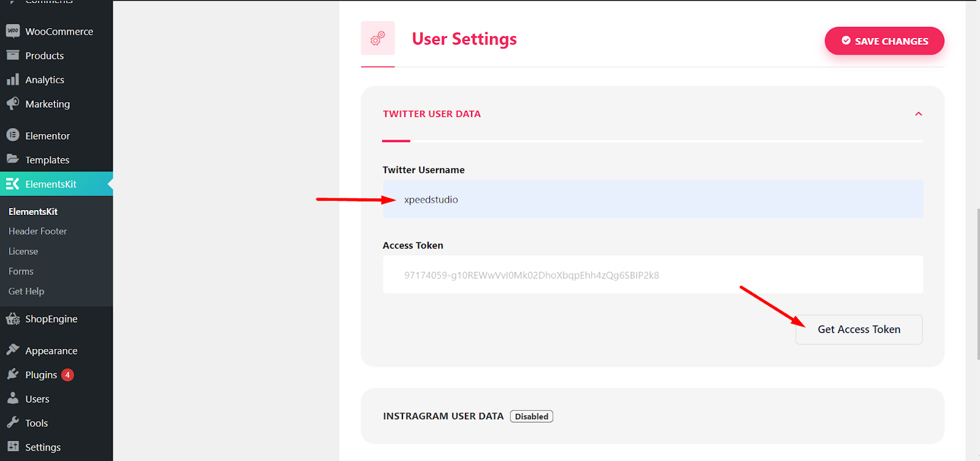Click the Disabled badge beside Instagram
The height and width of the screenshot is (461, 980).
[532, 416]
